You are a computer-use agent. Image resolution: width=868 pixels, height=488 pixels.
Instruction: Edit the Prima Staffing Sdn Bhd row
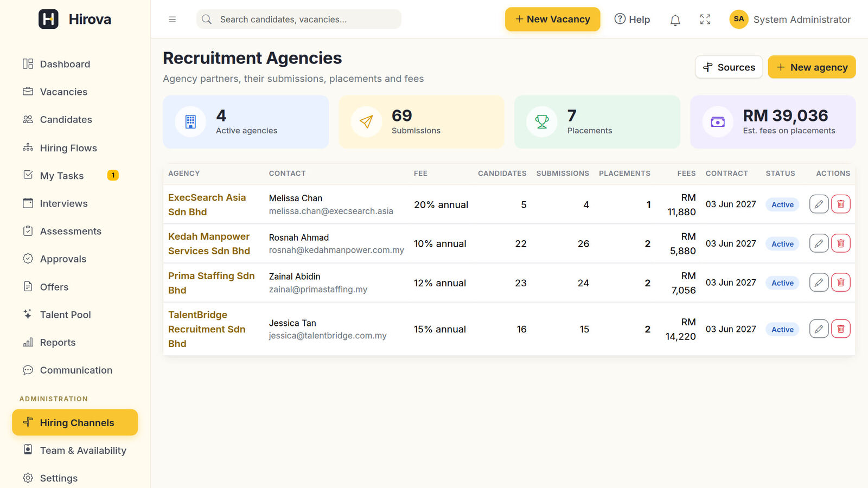coord(819,282)
